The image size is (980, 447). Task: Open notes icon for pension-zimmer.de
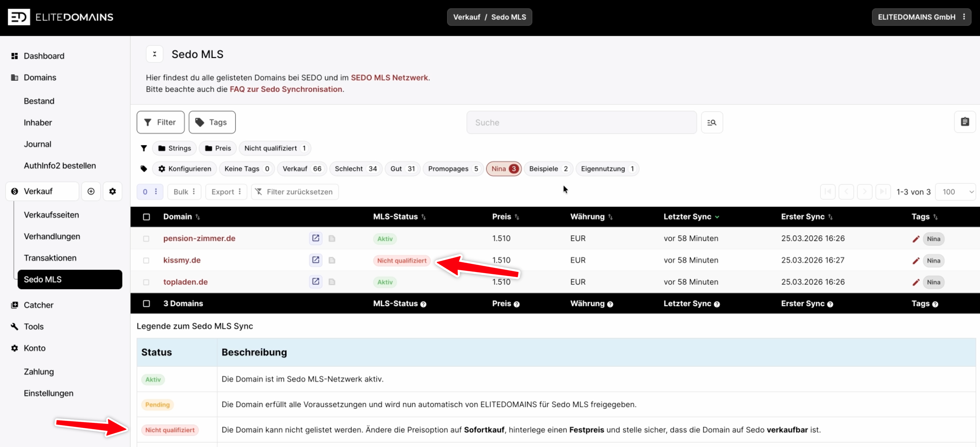coord(332,238)
